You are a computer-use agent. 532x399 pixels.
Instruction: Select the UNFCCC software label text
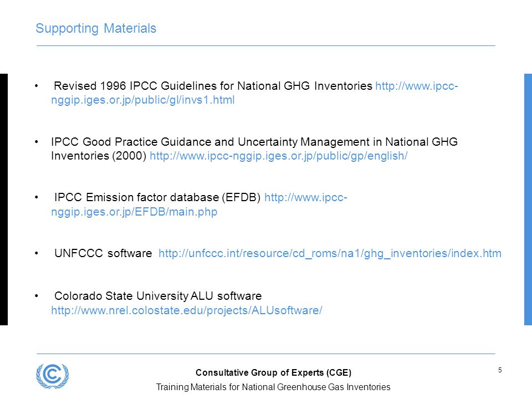[x=103, y=253]
